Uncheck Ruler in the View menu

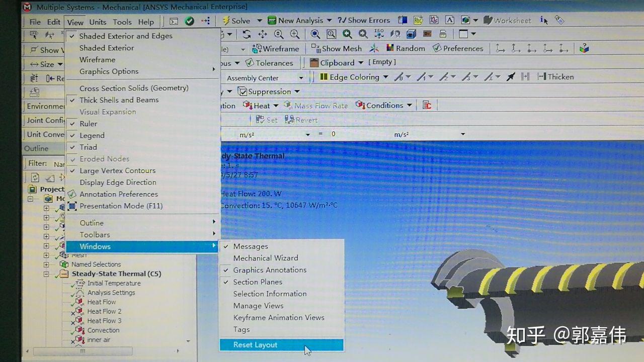(x=88, y=123)
